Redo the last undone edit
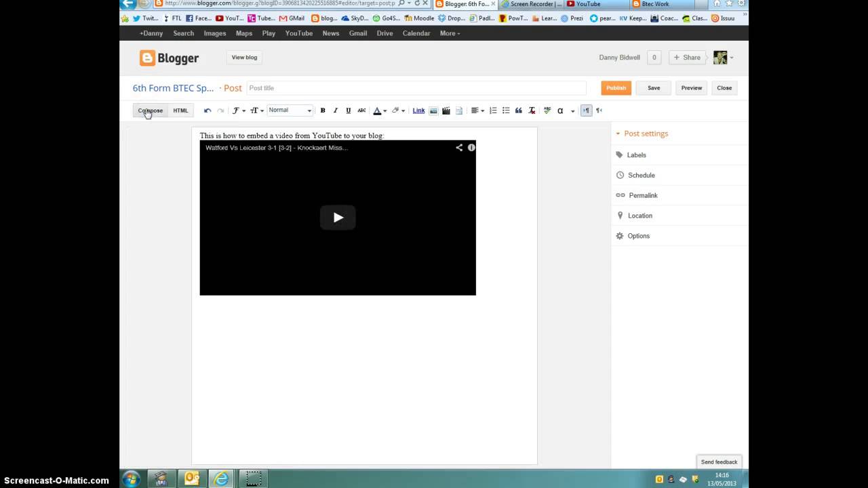The image size is (868, 488). [220, 110]
